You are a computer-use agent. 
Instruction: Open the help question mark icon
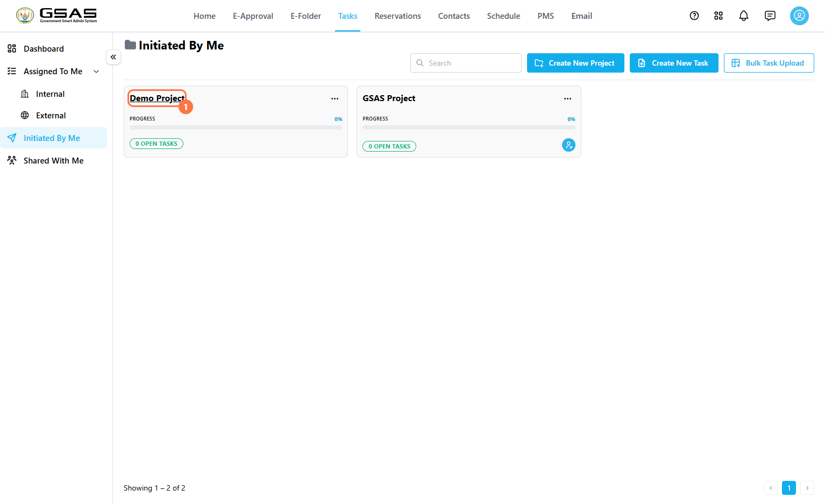694,16
